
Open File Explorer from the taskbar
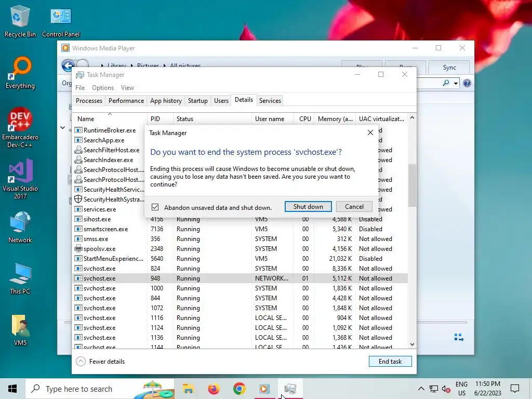pyautogui.click(x=188, y=389)
